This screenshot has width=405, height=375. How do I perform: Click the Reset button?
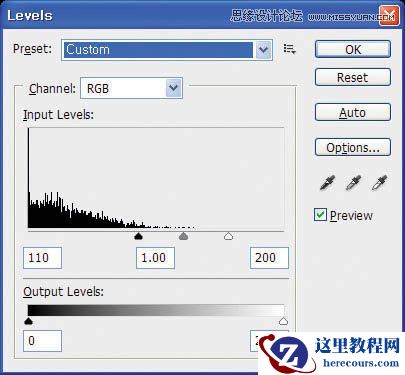point(353,77)
